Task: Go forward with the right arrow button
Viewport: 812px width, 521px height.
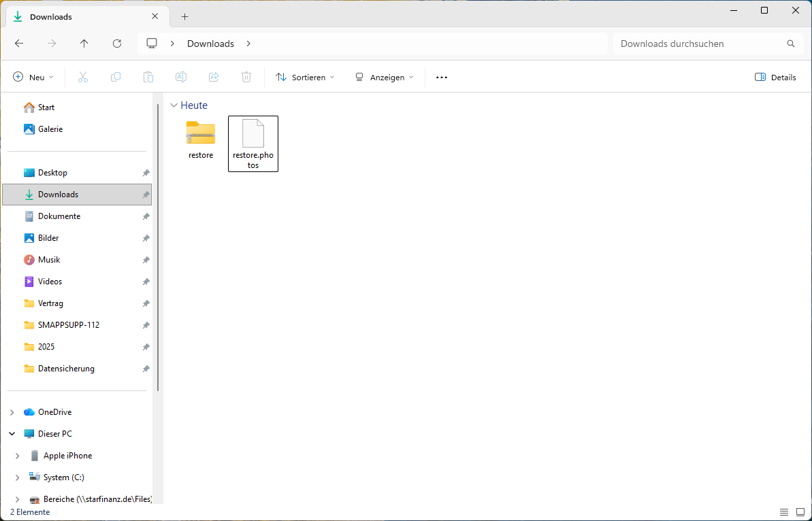Action: click(52, 44)
